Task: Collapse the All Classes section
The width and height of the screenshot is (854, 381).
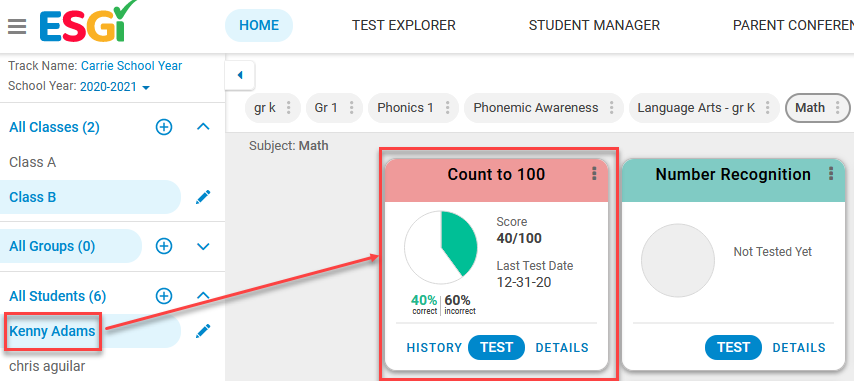Action: pyautogui.click(x=203, y=127)
